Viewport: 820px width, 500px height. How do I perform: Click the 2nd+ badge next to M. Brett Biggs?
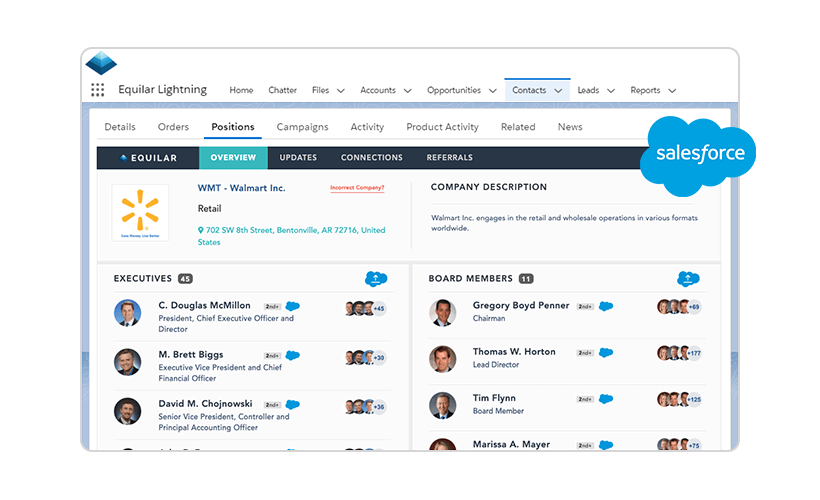[x=272, y=356]
